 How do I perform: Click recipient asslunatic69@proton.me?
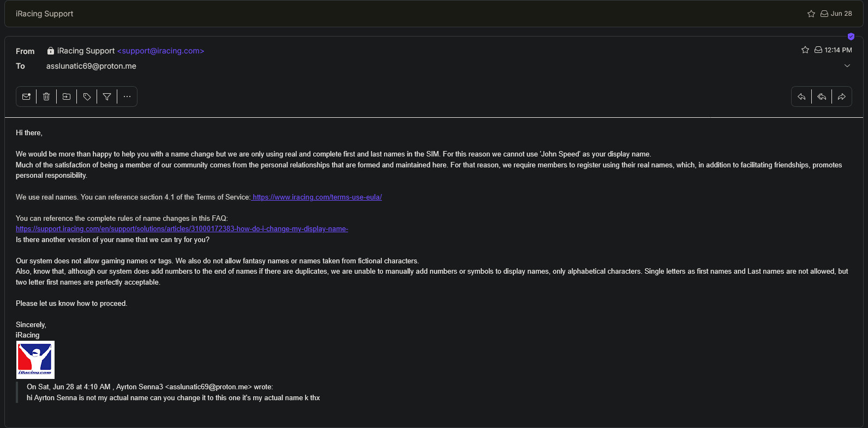coord(91,66)
